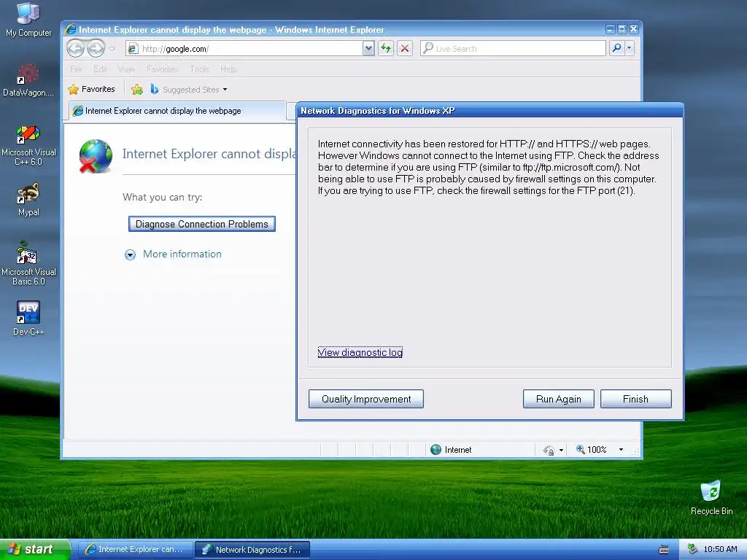Screen dimensions: 747x560
Task: Click the 10:50 AM system clock
Action: tap(720, 549)
